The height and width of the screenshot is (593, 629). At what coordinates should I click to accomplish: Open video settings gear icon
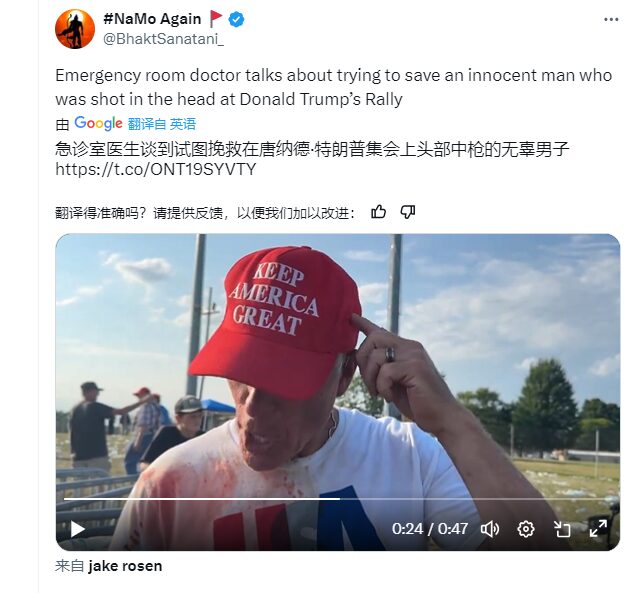(x=526, y=529)
